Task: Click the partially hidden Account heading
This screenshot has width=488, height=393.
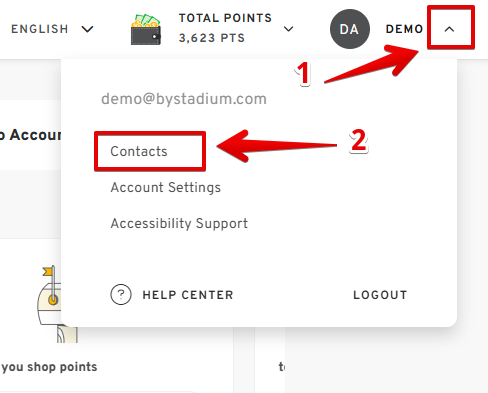Action: (31, 135)
